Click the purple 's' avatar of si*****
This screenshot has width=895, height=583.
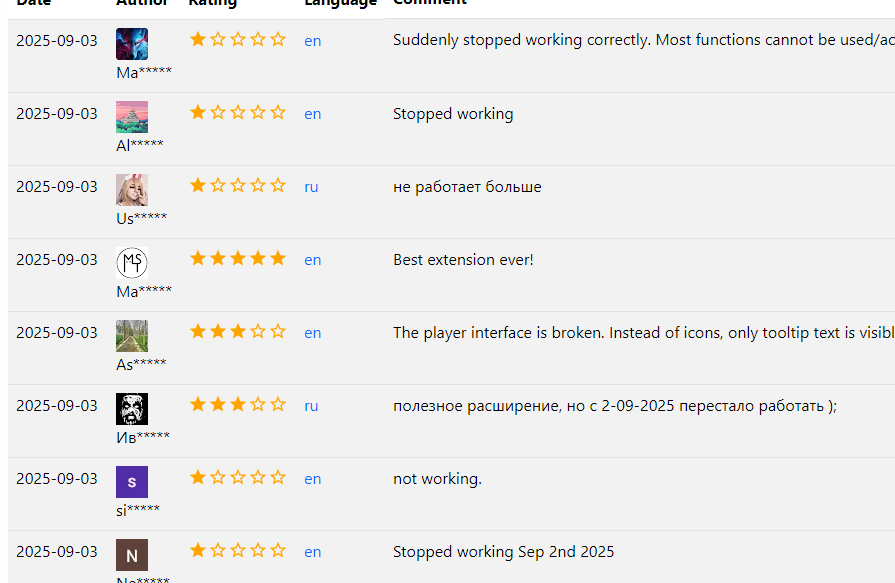pos(132,482)
